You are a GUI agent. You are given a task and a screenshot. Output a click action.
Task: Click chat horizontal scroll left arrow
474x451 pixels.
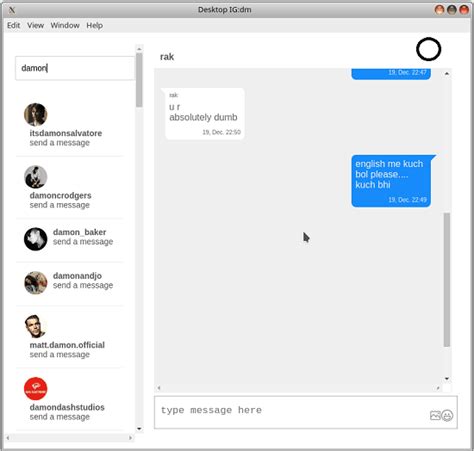click(159, 388)
